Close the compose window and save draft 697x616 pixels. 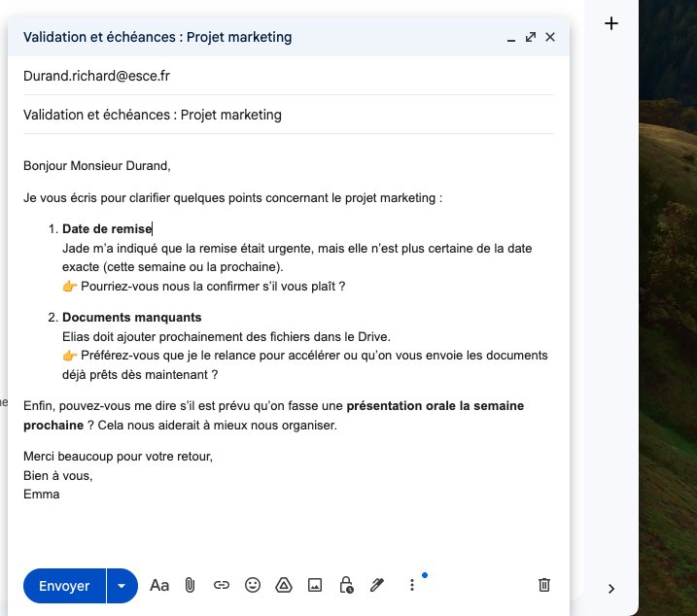(x=550, y=37)
